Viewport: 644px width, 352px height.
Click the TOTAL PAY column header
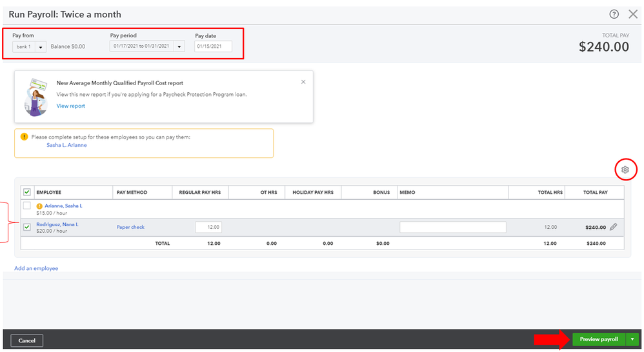[x=595, y=192]
